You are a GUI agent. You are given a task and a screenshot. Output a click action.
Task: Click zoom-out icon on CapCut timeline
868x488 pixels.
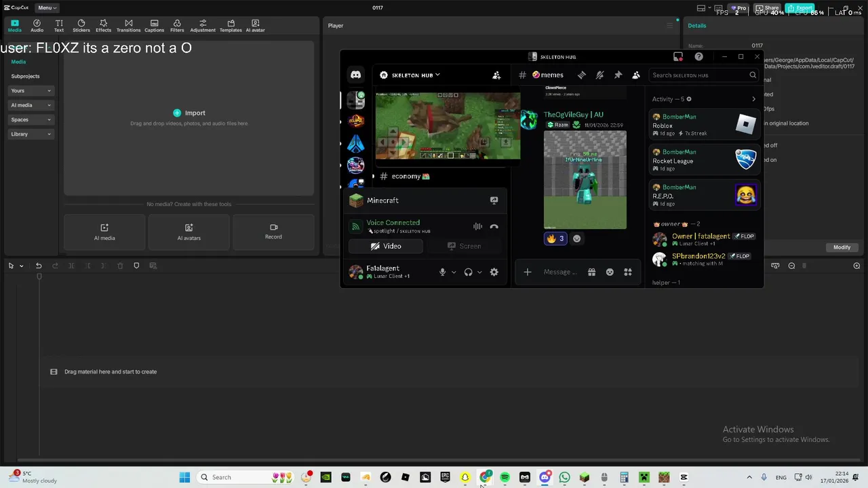[x=791, y=266]
